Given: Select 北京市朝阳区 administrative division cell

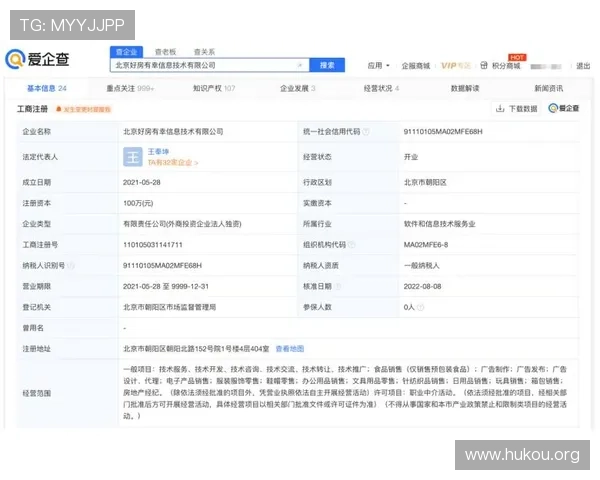Looking at the screenshot, I should (425, 182).
